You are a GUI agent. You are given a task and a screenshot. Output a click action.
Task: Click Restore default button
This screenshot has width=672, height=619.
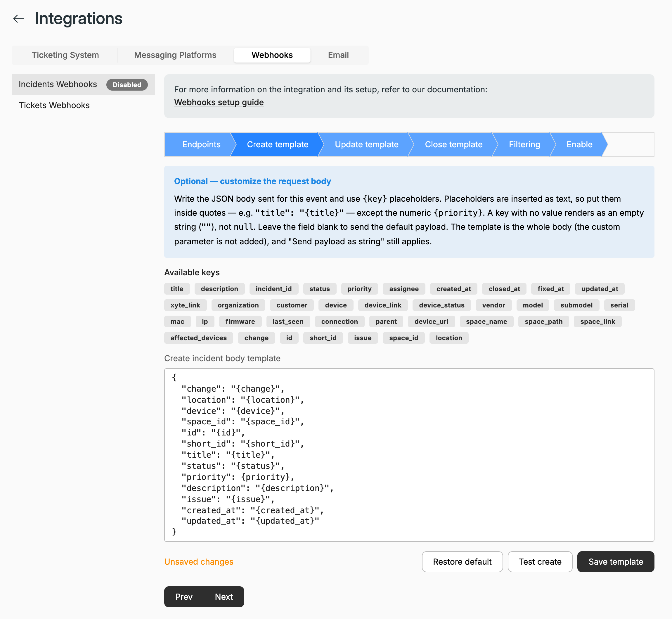click(x=462, y=562)
